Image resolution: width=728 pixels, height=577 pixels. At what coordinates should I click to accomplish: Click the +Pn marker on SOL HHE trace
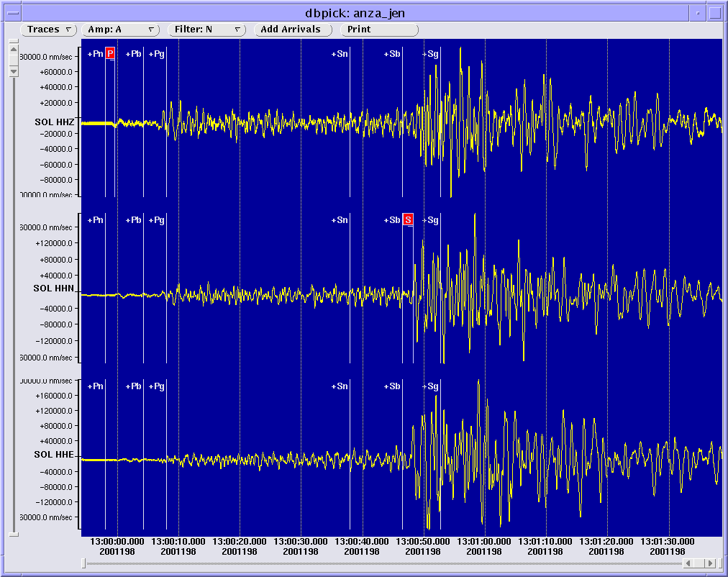(x=95, y=386)
